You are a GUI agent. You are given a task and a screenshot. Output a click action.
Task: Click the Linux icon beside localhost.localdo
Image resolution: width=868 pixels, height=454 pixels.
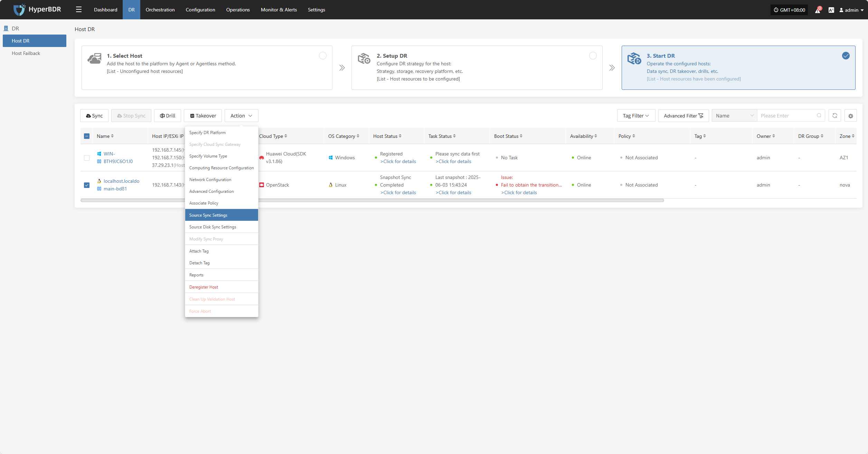pyautogui.click(x=99, y=181)
